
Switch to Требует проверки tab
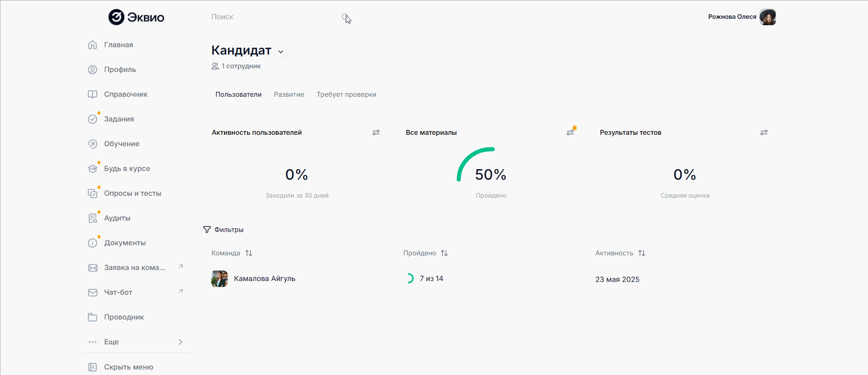(346, 94)
